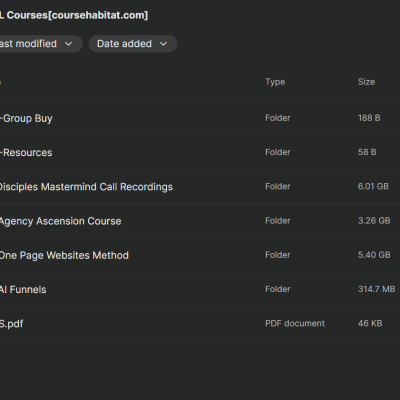Open the Date added filter dropdown

point(133,44)
